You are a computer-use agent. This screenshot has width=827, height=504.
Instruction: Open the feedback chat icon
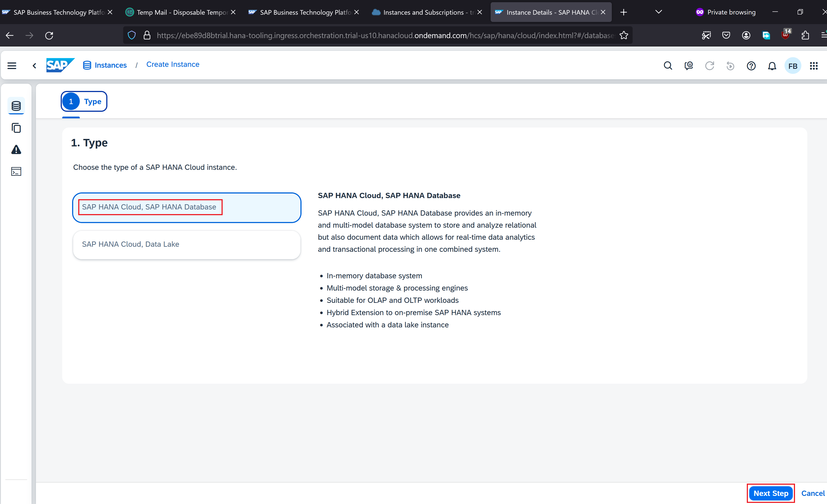689,66
